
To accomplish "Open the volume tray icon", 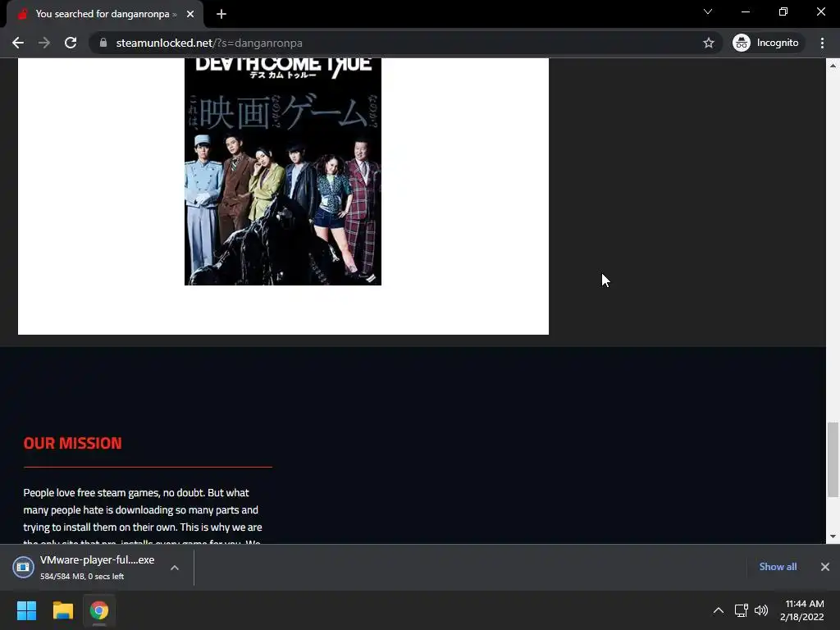I will pos(761,610).
